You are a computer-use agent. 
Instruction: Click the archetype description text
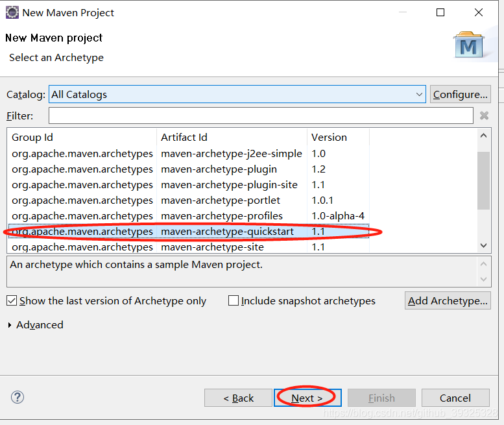pos(136,265)
